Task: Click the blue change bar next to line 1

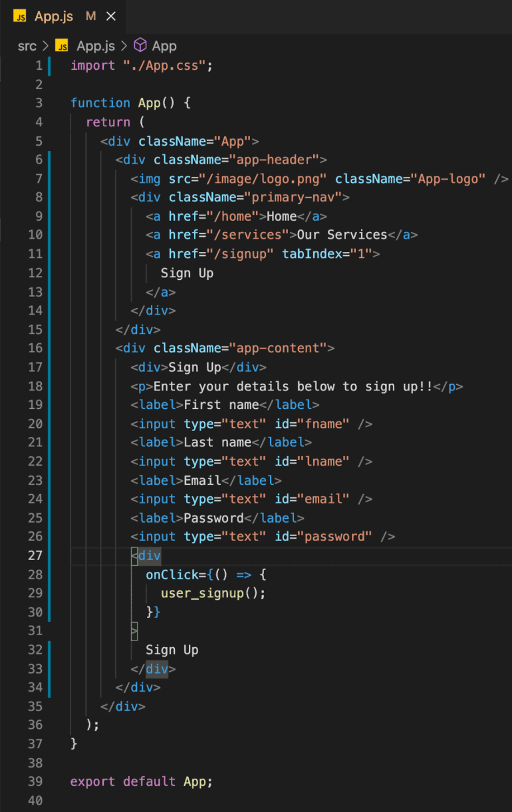Action: tap(49, 65)
